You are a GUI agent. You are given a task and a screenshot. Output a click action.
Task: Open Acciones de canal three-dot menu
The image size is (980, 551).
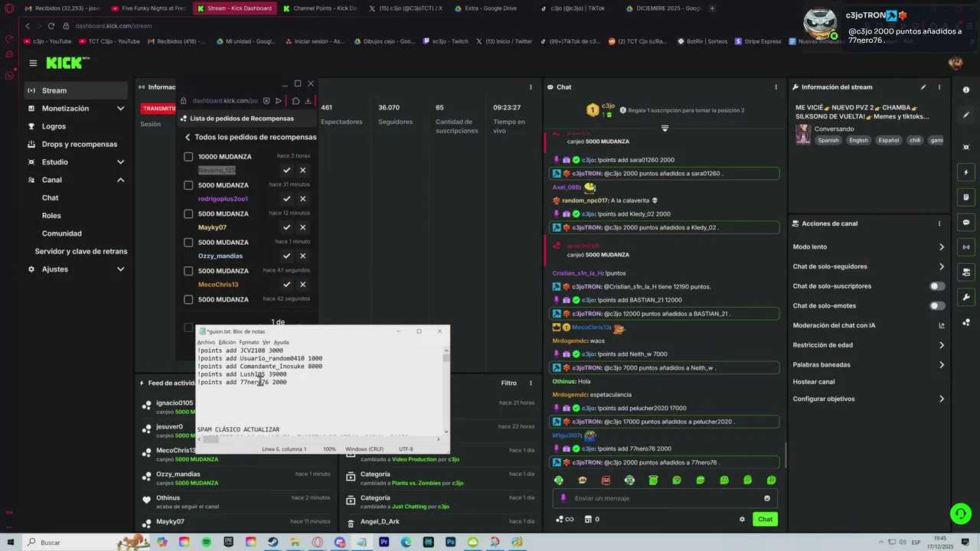tap(939, 223)
